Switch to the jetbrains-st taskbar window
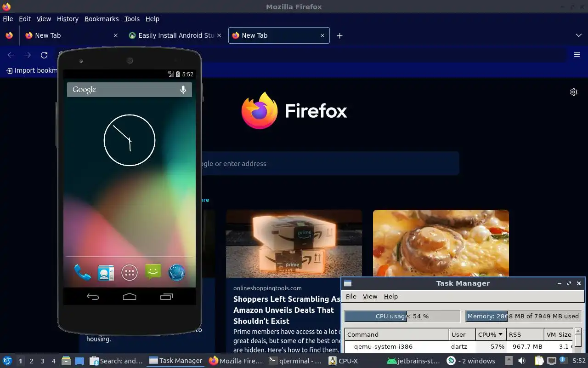The image size is (588, 368). click(413, 361)
